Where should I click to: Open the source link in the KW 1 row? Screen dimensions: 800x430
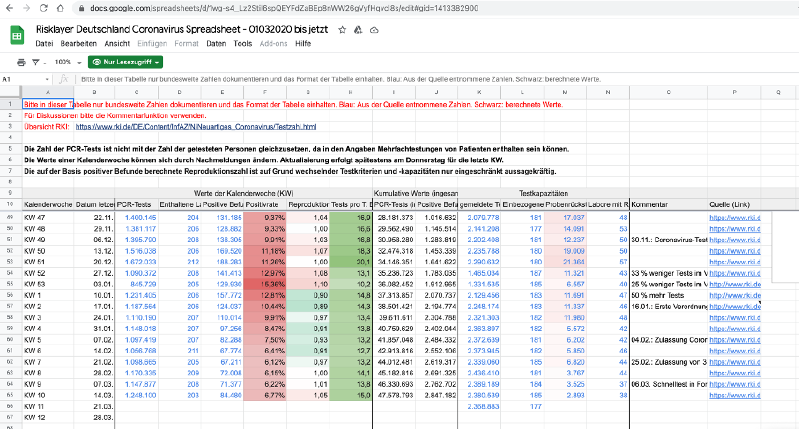point(735,295)
